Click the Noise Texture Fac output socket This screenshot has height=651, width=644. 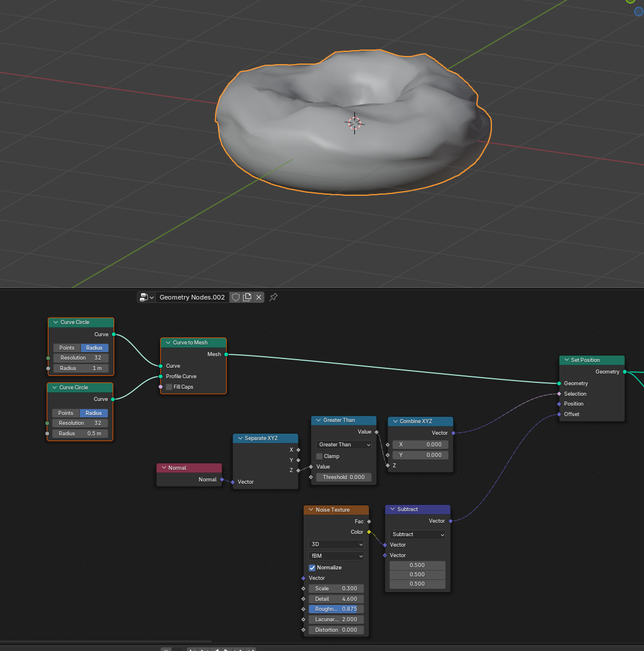click(369, 522)
